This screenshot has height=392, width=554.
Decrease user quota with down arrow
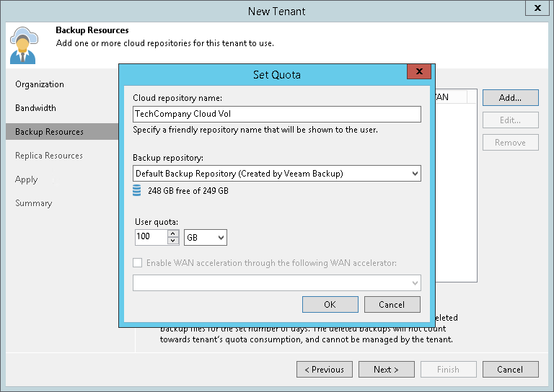point(173,241)
